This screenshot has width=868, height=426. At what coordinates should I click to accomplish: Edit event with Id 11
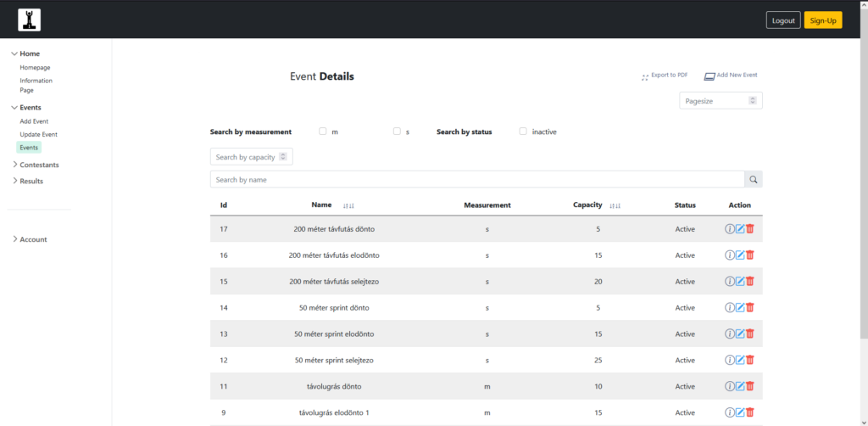point(740,386)
